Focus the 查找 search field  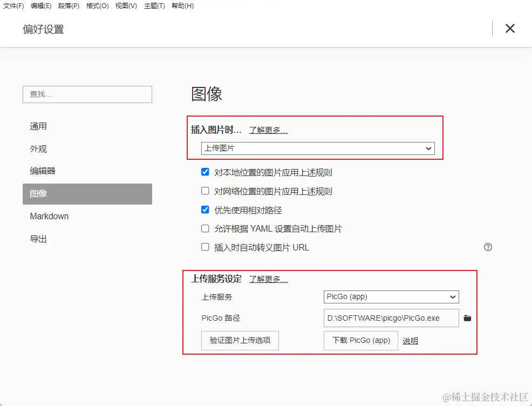[87, 94]
